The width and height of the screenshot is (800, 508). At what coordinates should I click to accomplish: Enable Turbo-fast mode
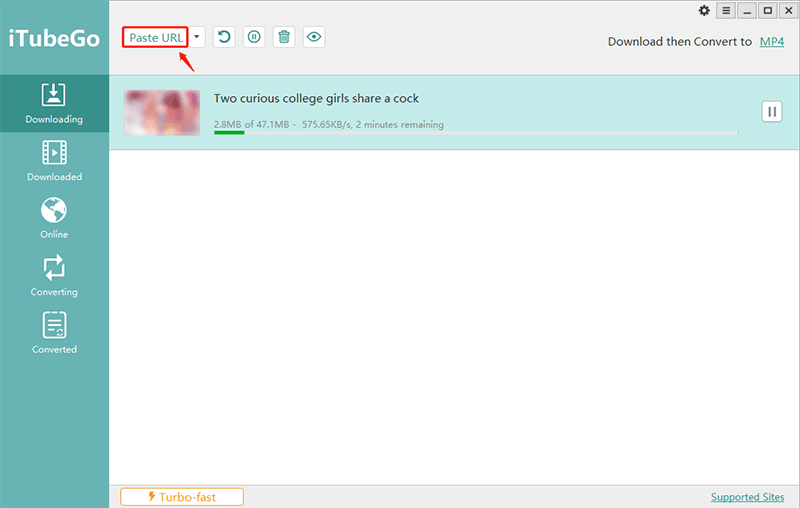pos(182,497)
